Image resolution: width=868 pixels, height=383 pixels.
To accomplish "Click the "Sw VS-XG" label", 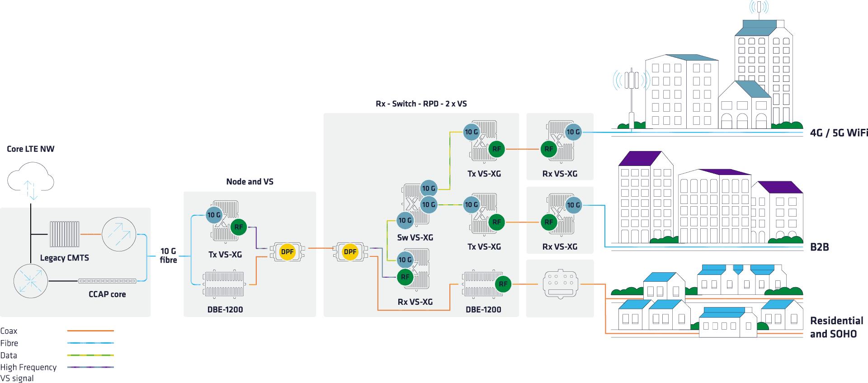I will pyautogui.click(x=415, y=238).
